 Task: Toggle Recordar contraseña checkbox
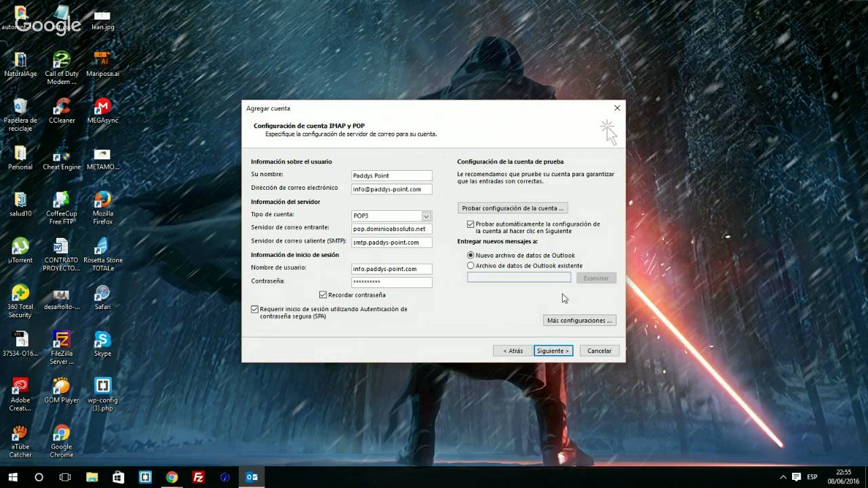(323, 295)
